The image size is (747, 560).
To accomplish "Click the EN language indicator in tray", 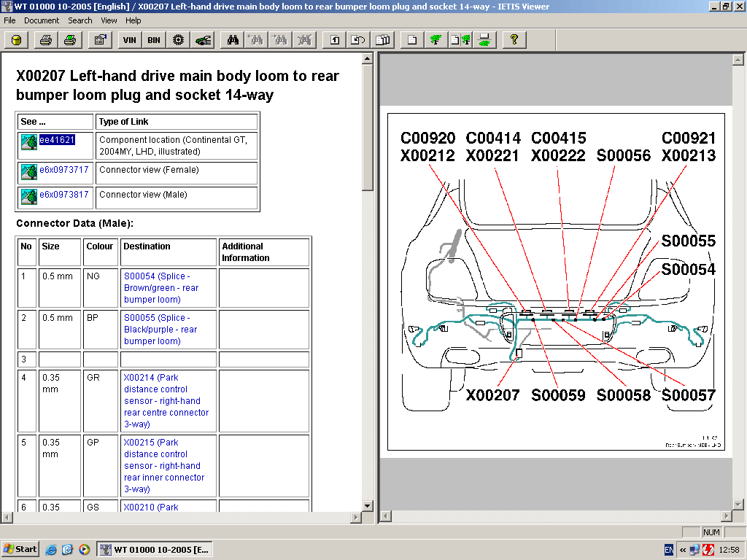I will click(x=669, y=550).
